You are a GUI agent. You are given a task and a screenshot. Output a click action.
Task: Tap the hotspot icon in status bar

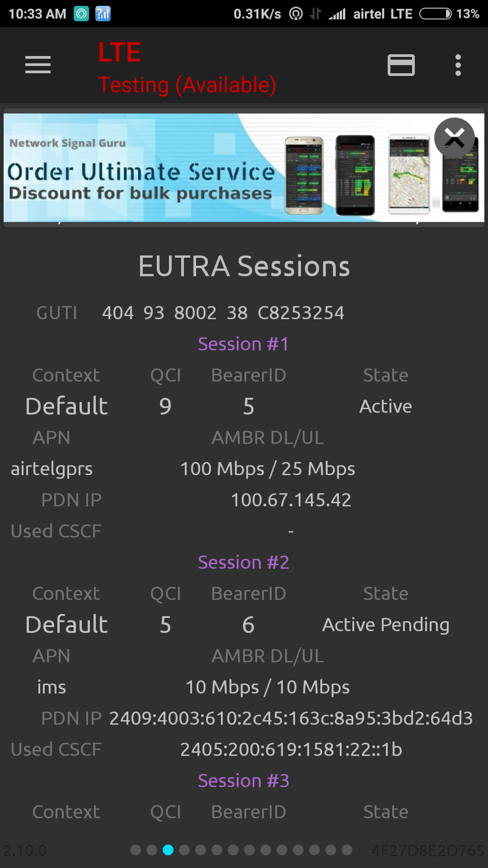point(296,14)
